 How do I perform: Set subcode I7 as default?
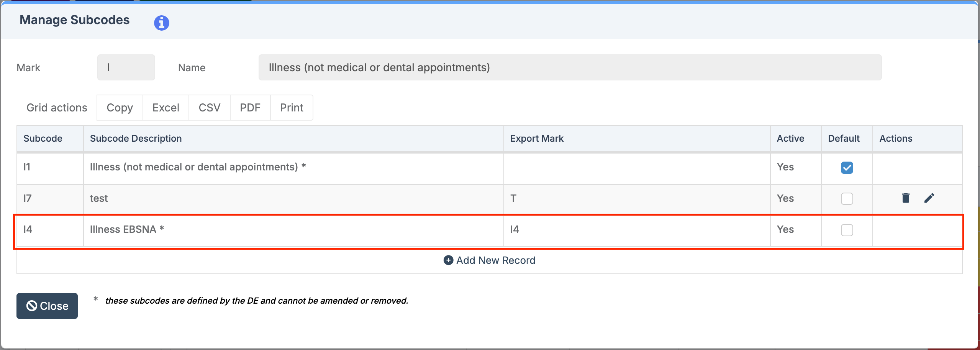(847, 199)
